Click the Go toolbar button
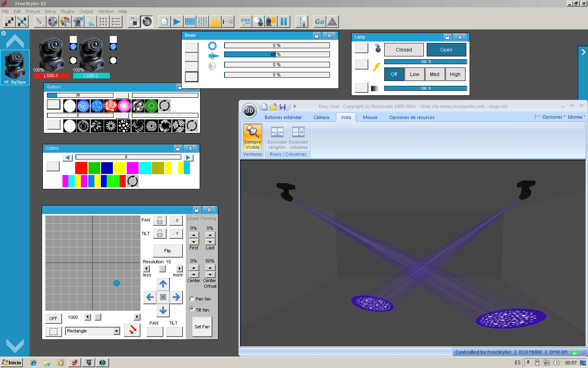Screen dimensions: 588x368 coord(320,22)
